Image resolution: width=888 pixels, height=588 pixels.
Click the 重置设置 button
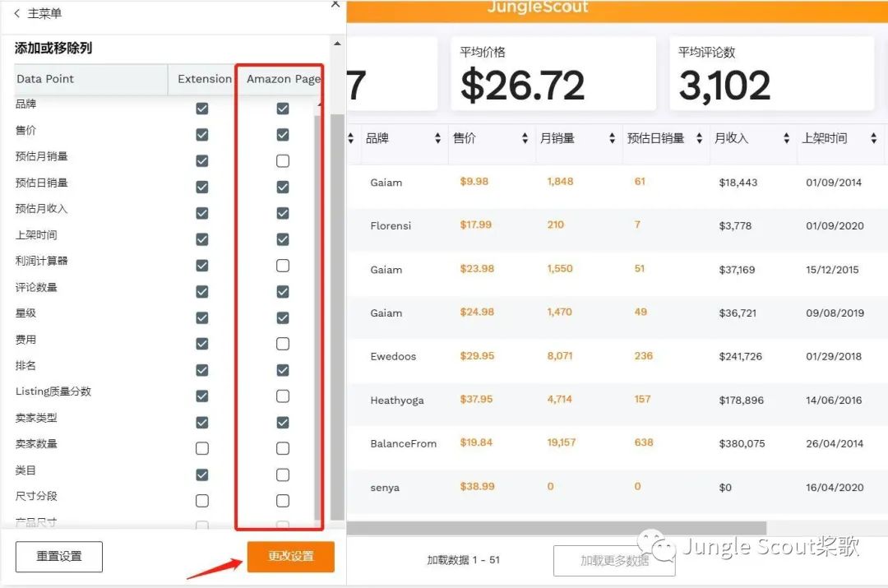tap(59, 556)
